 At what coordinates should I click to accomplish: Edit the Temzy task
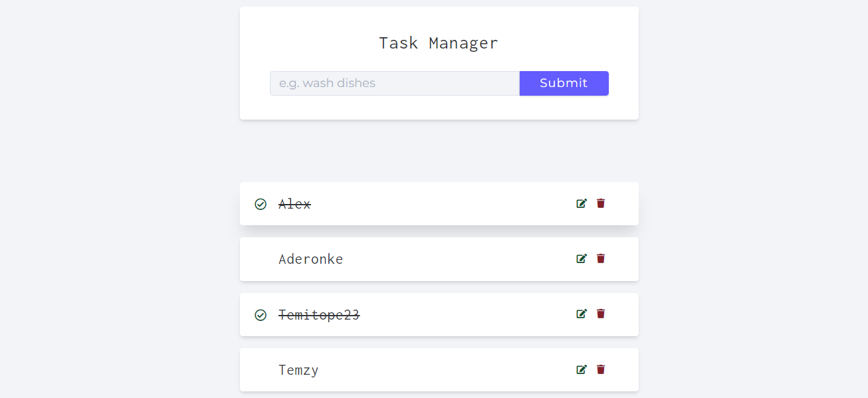click(x=582, y=369)
